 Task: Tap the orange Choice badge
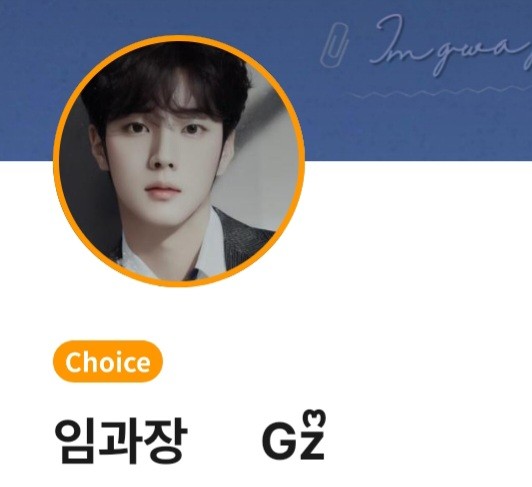(x=108, y=361)
